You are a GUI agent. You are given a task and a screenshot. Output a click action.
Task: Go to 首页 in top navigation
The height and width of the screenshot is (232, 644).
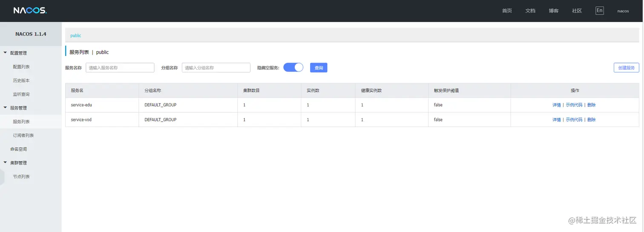click(507, 11)
